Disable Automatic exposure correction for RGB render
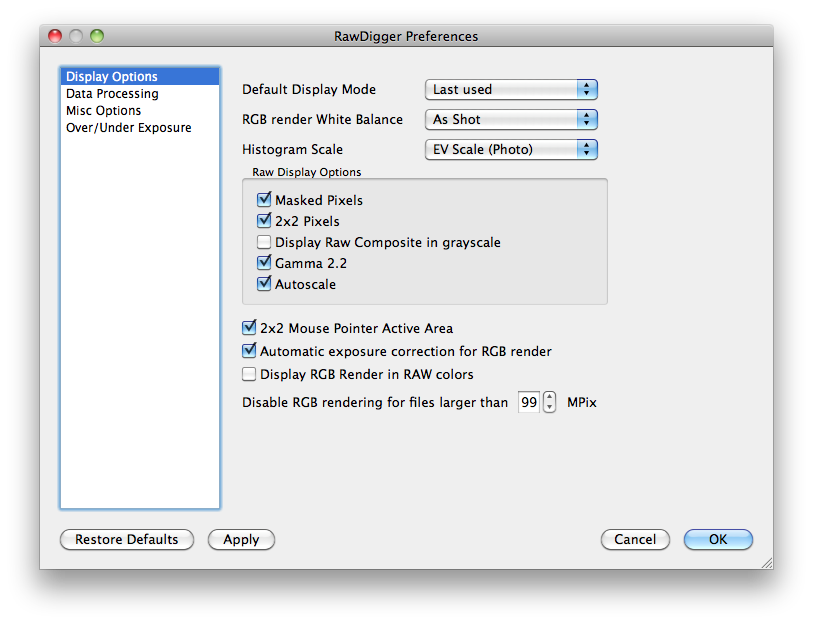 point(249,351)
